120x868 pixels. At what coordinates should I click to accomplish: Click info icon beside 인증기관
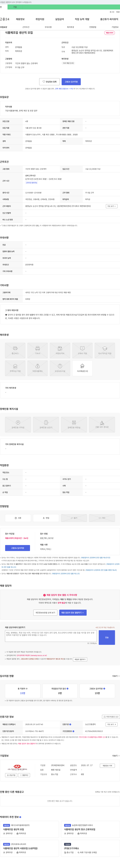point(70,724)
